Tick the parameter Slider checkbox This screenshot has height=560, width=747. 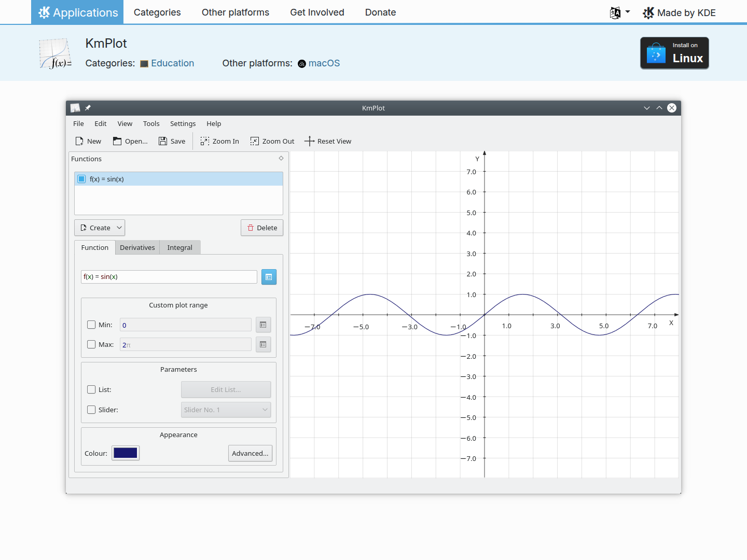point(91,410)
